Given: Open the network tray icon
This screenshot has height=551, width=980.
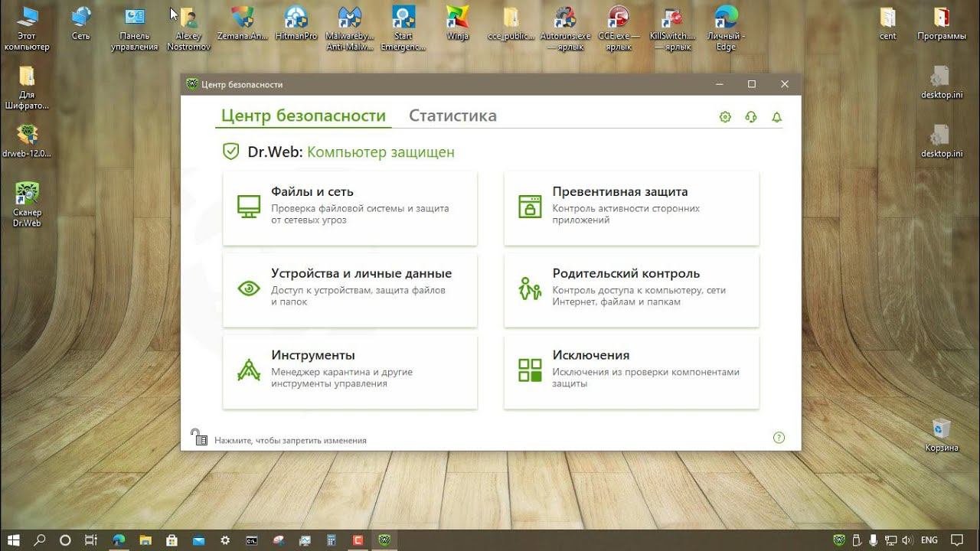Looking at the screenshot, I should click(x=890, y=540).
